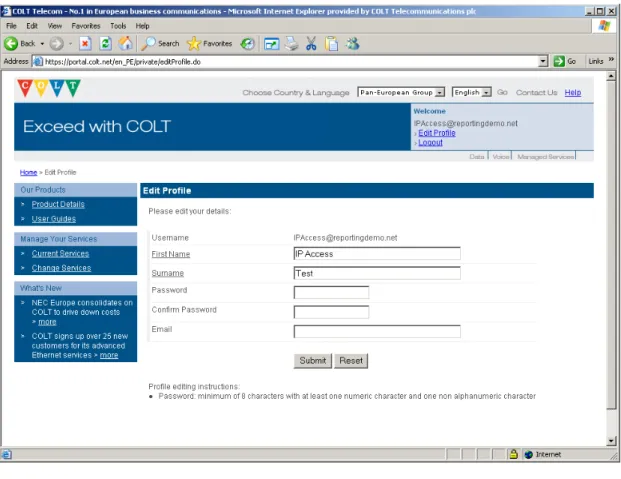Open the Product Details link
Image resolution: width=621 pixels, height=479 pixels.
click(x=58, y=204)
